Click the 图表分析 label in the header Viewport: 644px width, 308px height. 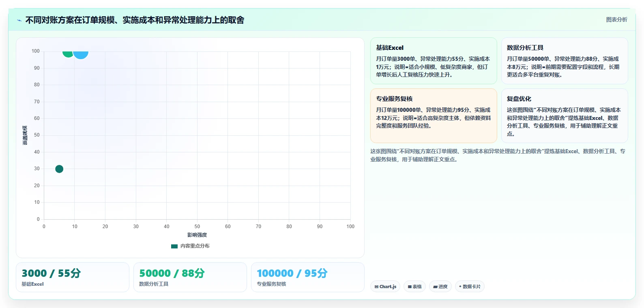[x=616, y=19]
